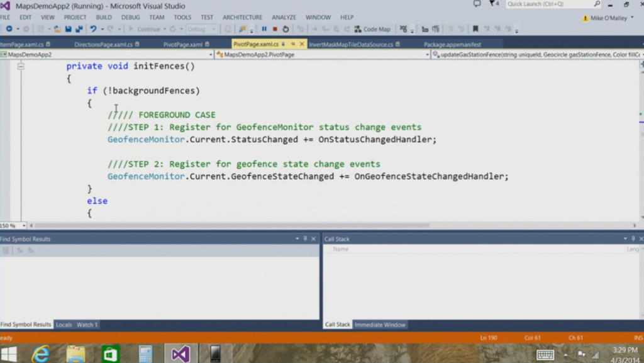Viewport: 644px width, 363px height.
Task: Select the Call Stack bottom tab
Action: click(338, 325)
